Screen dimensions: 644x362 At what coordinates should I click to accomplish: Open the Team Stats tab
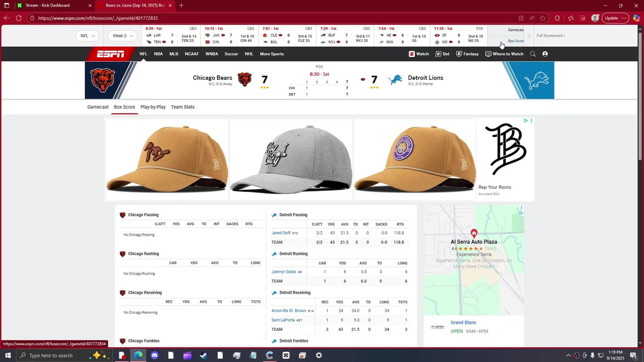click(183, 107)
